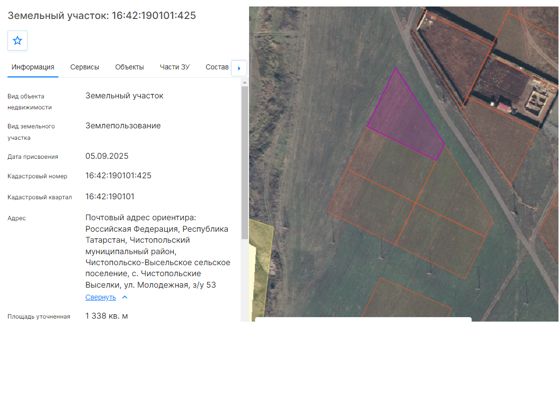The height and width of the screenshot is (396, 560).
Task: Click the Вид объекта недвижимости label
Action: tap(30, 102)
